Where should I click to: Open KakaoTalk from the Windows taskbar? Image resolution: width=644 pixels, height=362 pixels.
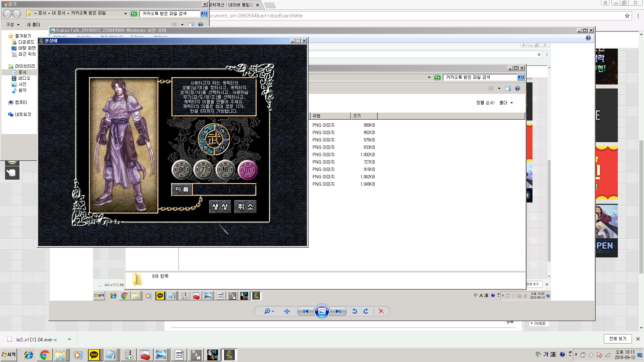[94, 355]
